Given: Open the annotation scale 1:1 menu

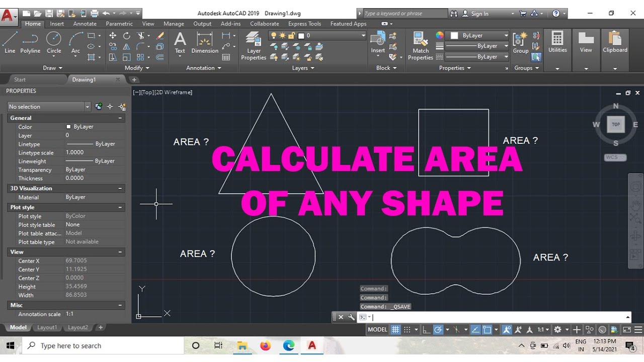Looking at the screenshot, I should pos(543,330).
